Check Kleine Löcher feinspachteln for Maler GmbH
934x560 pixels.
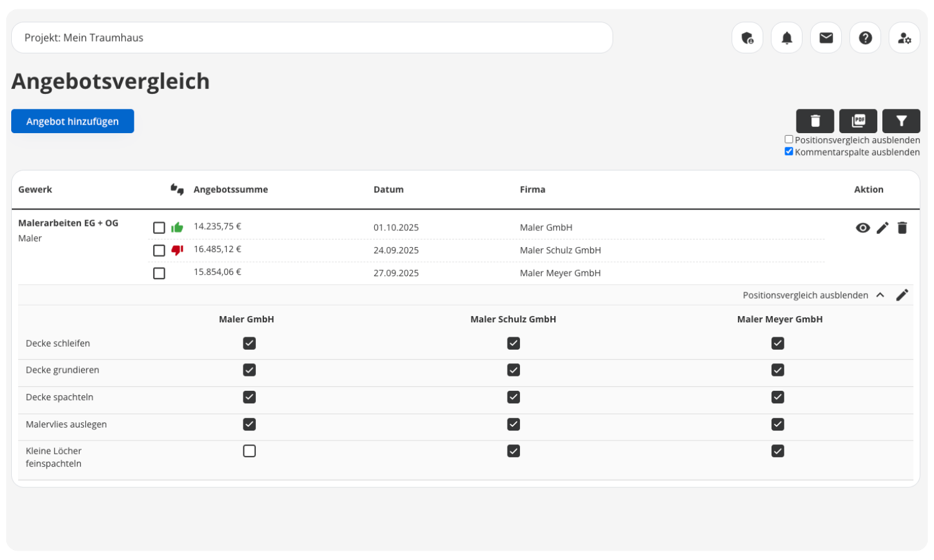point(249,451)
